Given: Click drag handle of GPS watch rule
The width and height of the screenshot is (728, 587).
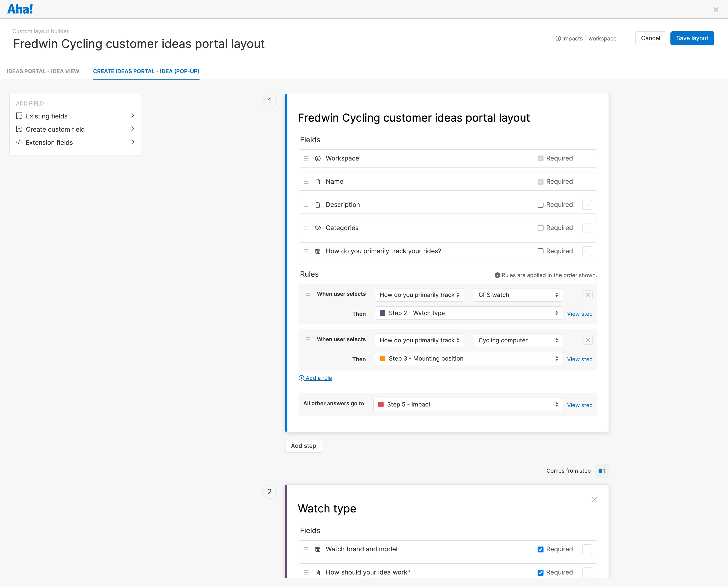Looking at the screenshot, I should [x=308, y=294].
